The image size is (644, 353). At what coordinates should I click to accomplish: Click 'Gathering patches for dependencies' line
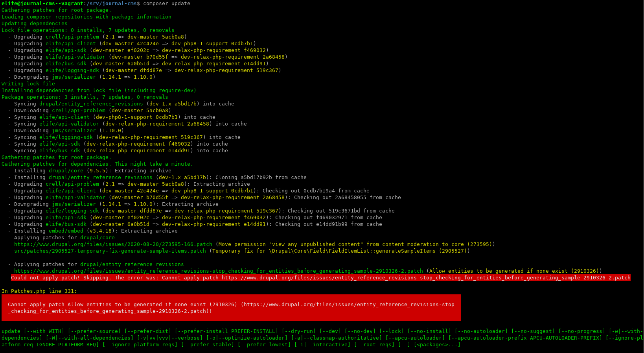(98, 164)
